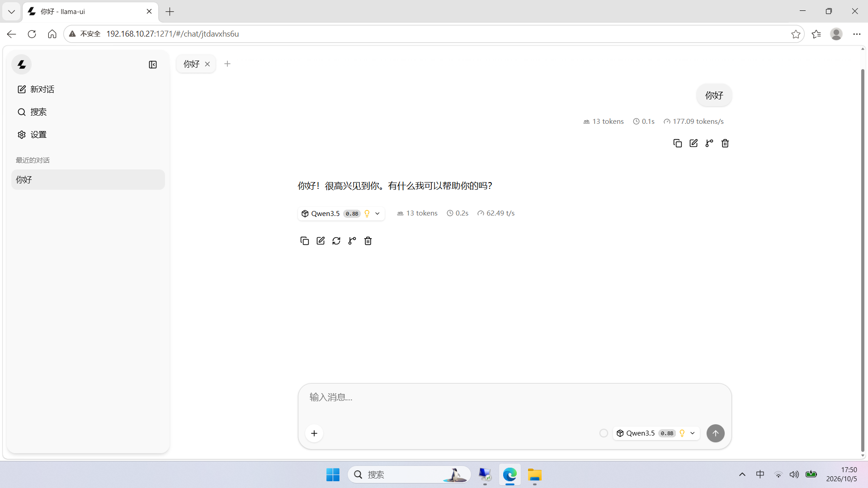Add a new chat tab with plus
868x488 pixels.
(227, 64)
